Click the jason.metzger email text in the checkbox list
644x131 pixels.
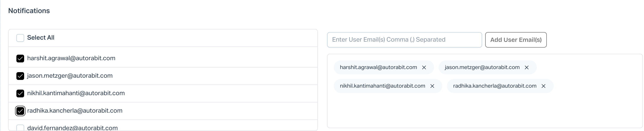point(70,76)
